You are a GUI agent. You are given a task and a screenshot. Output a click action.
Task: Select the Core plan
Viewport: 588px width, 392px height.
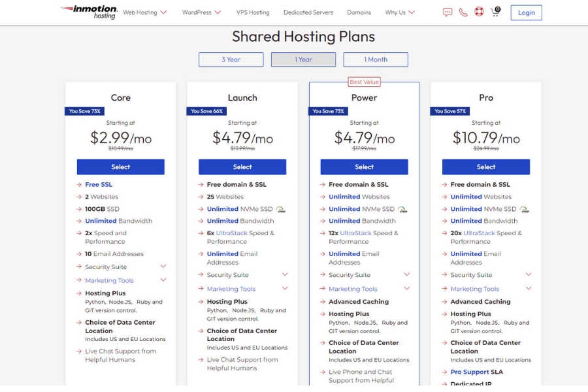point(121,167)
